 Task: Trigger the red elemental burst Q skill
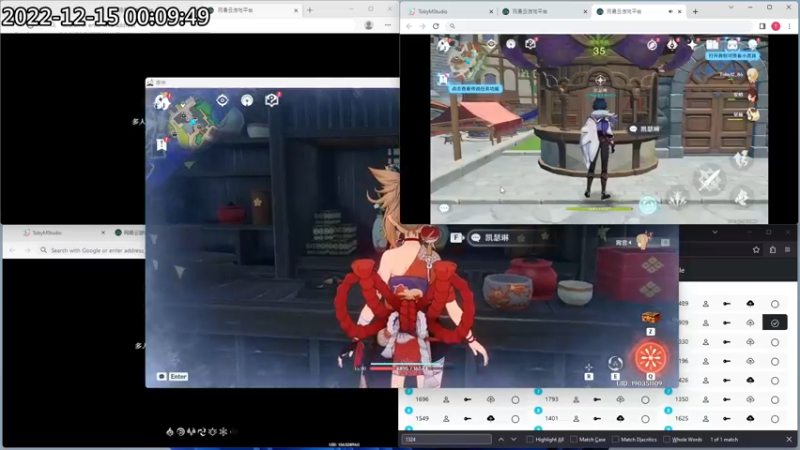[650, 357]
